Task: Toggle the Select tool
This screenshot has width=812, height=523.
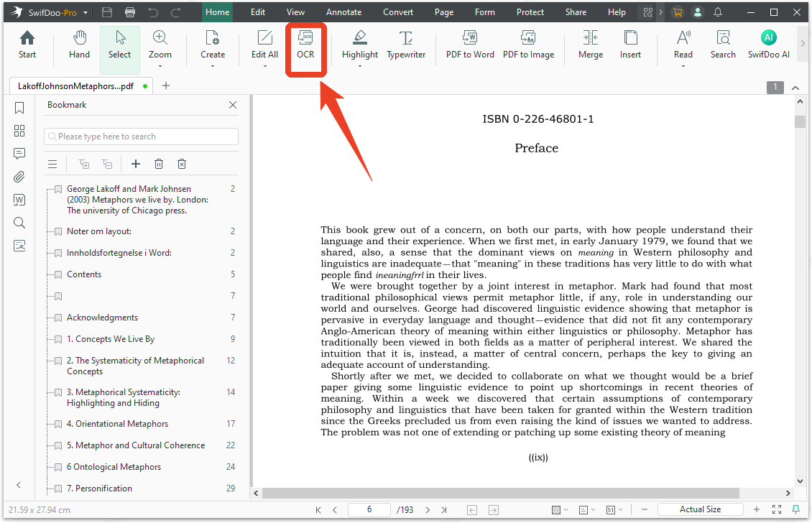Action: (x=119, y=50)
